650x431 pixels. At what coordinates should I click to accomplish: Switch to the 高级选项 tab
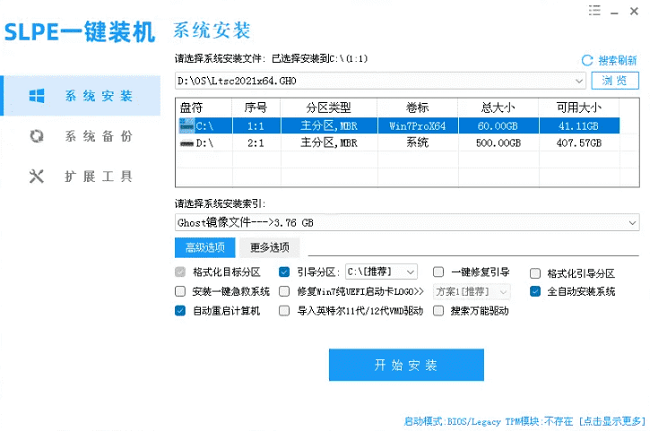pyautogui.click(x=205, y=247)
